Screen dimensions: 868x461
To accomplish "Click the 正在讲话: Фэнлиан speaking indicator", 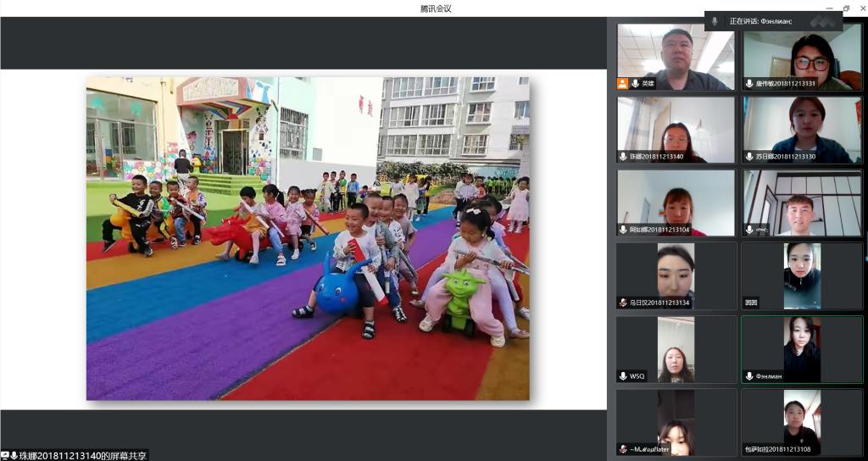I will 760,21.
